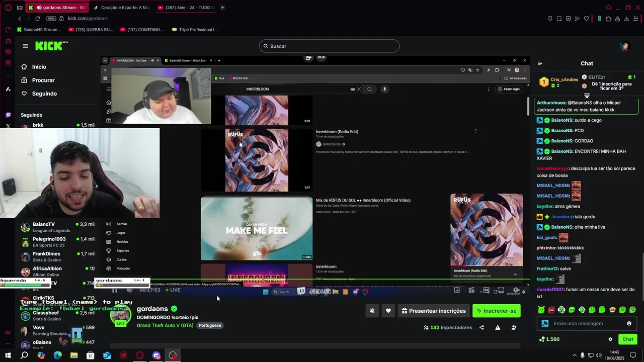The width and height of the screenshot is (644, 362).
Task: Show hidden system tray icons
Action: pos(575,355)
